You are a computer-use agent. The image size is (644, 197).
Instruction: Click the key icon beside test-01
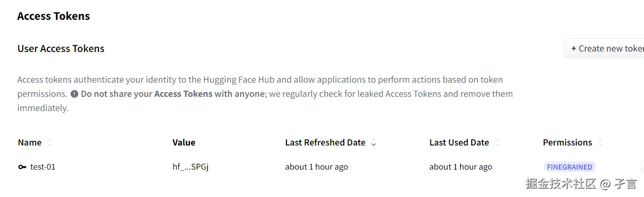point(22,167)
